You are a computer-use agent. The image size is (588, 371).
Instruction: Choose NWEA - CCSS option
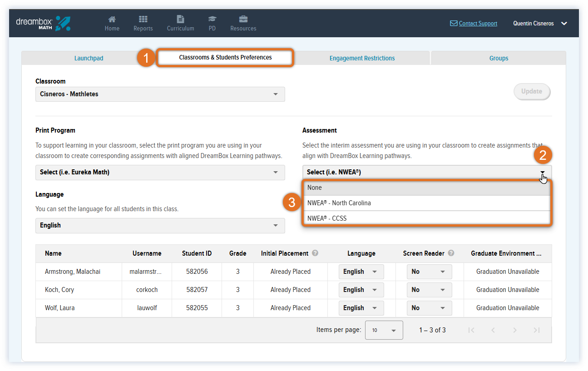click(x=426, y=218)
